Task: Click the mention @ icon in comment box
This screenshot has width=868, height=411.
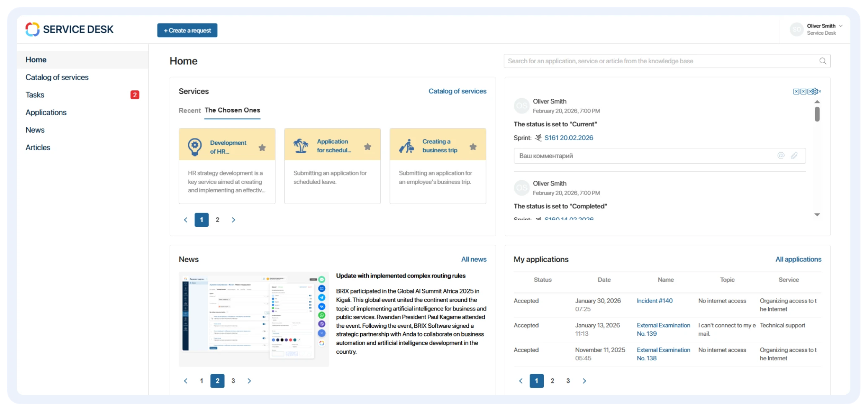Action: pyautogui.click(x=781, y=156)
